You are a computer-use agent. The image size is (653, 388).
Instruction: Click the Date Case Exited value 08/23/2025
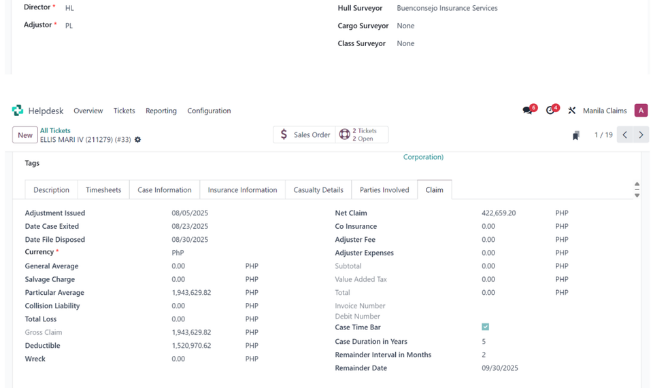pyautogui.click(x=189, y=226)
